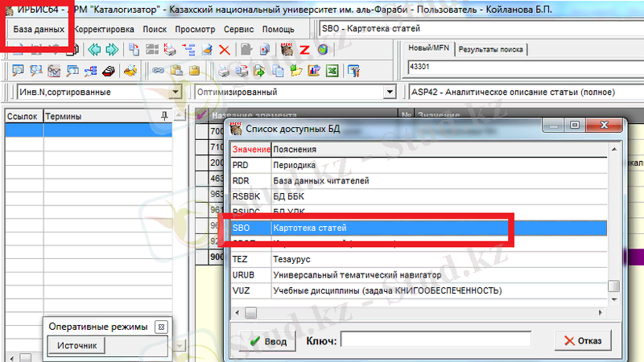Click the database list scroll up arrow
644x362 pixels.
614,149
